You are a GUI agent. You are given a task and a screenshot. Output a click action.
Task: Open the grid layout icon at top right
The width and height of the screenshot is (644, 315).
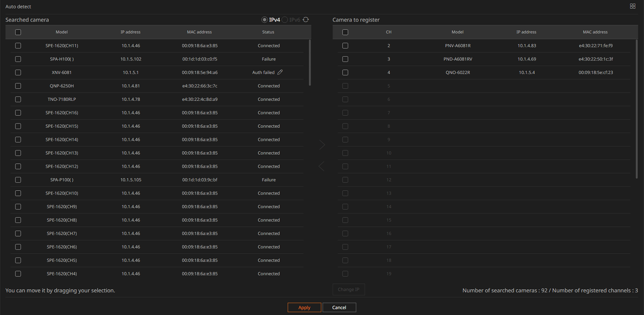(633, 6)
